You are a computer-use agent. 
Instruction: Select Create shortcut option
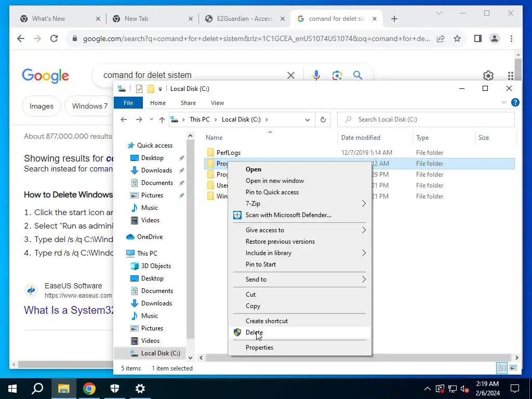pos(267,321)
